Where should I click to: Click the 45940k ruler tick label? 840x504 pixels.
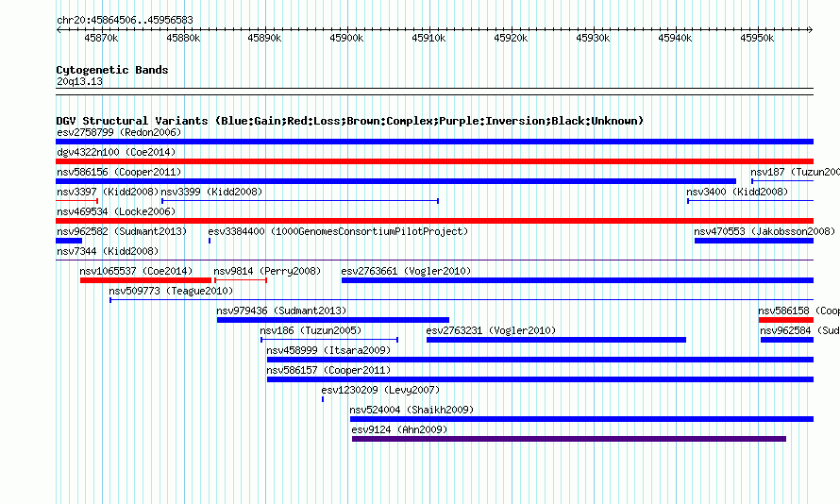point(675,38)
